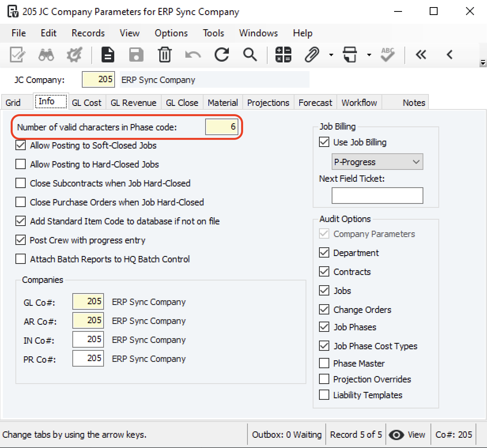Screen dimensions: 487x448
Task: Switch to the GL Revenue tab
Action: (x=133, y=103)
